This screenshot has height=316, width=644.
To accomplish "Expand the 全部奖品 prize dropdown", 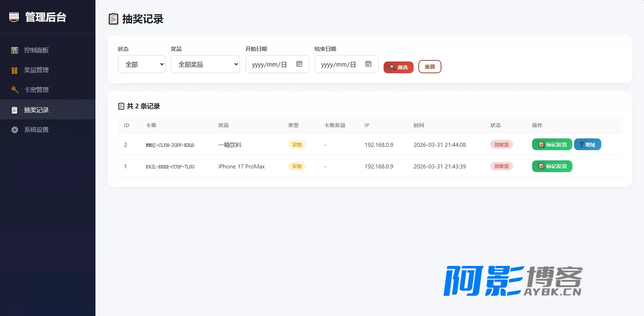I will [x=206, y=64].
